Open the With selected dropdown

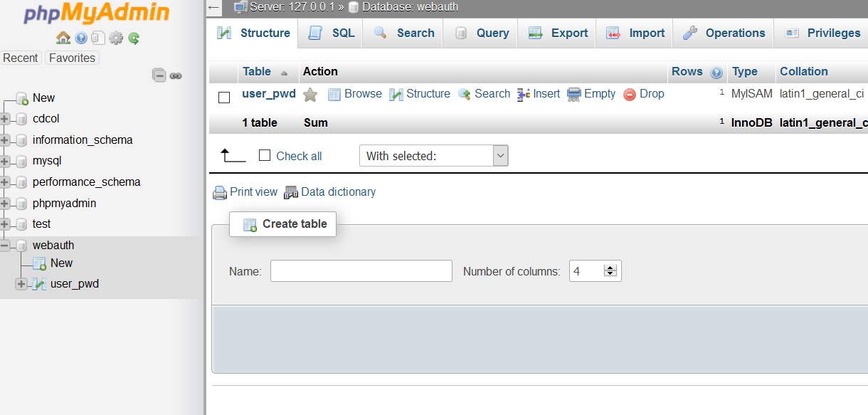pos(433,156)
